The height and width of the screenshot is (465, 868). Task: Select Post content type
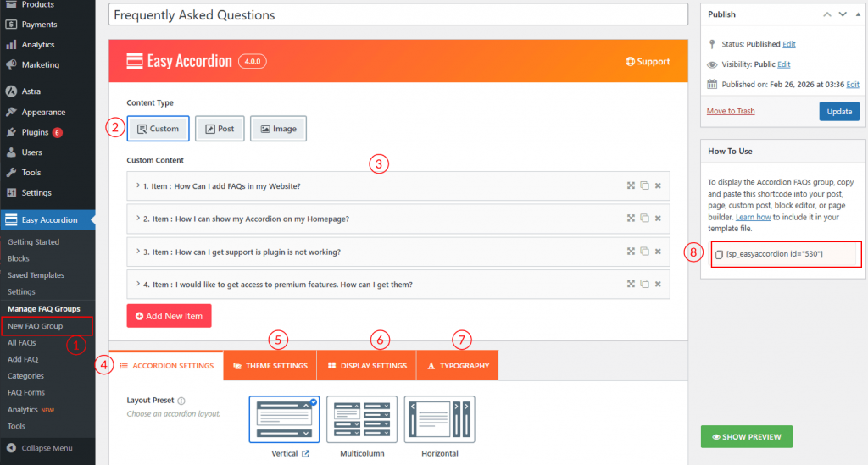point(220,129)
